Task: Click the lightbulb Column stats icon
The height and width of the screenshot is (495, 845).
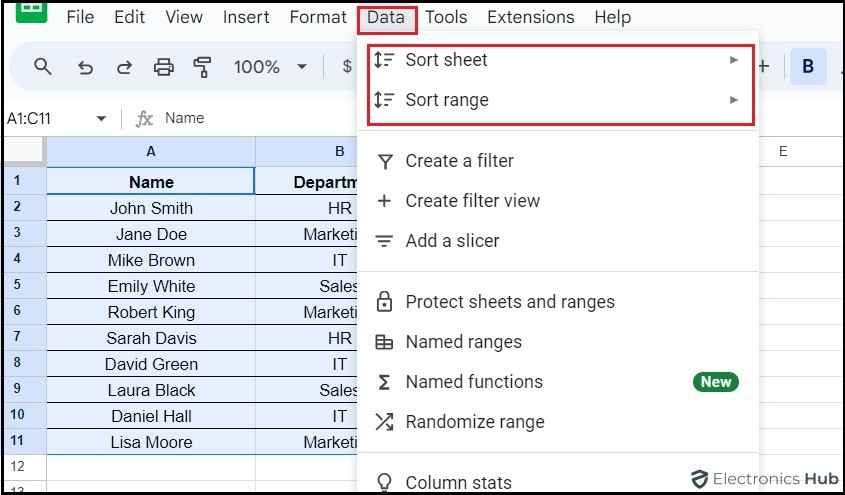Action: [384, 483]
